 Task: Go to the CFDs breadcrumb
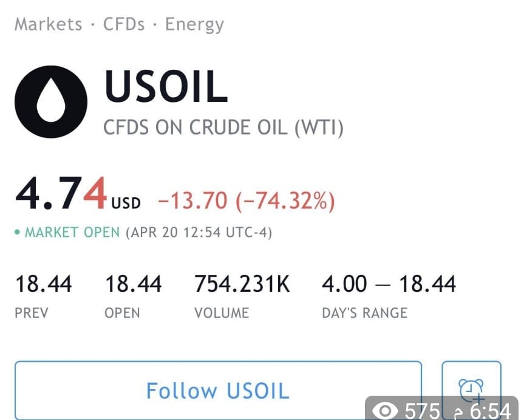(124, 24)
